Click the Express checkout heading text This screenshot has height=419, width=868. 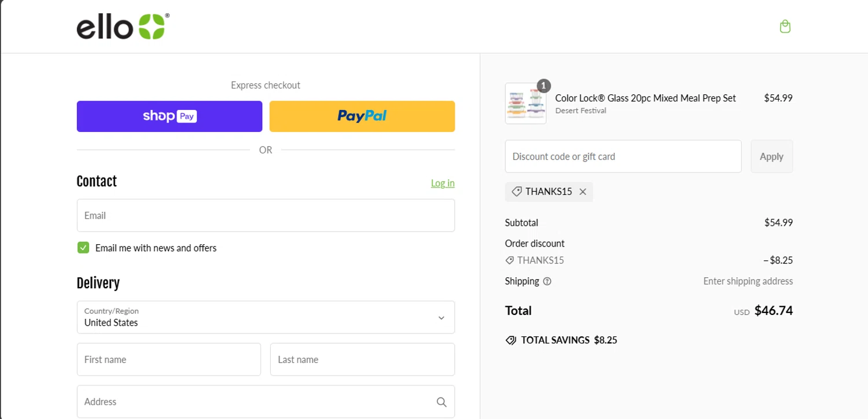pyautogui.click(x=266, y=85)
